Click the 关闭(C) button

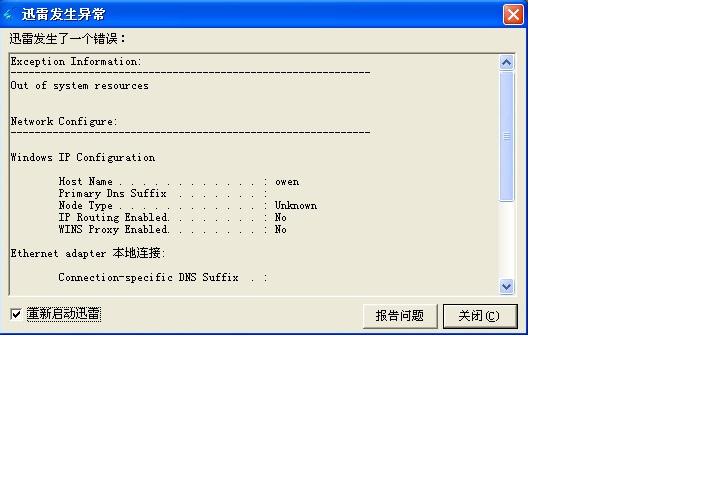[x=480, y=316]
